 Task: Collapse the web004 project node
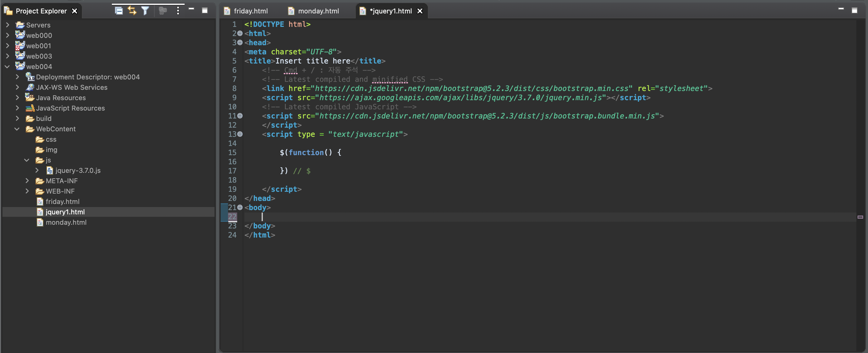(7, 67)
